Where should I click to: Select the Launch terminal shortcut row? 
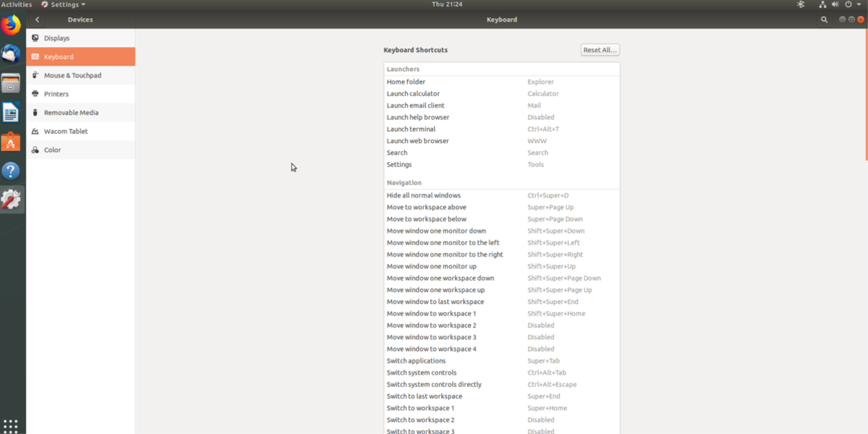(x=501, y=129)
